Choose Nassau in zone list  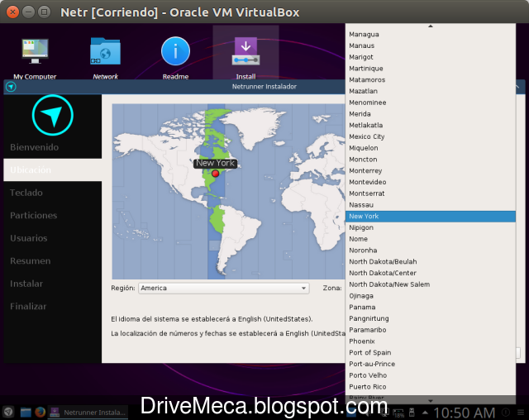pyautogui.click(x=431, y=205)
